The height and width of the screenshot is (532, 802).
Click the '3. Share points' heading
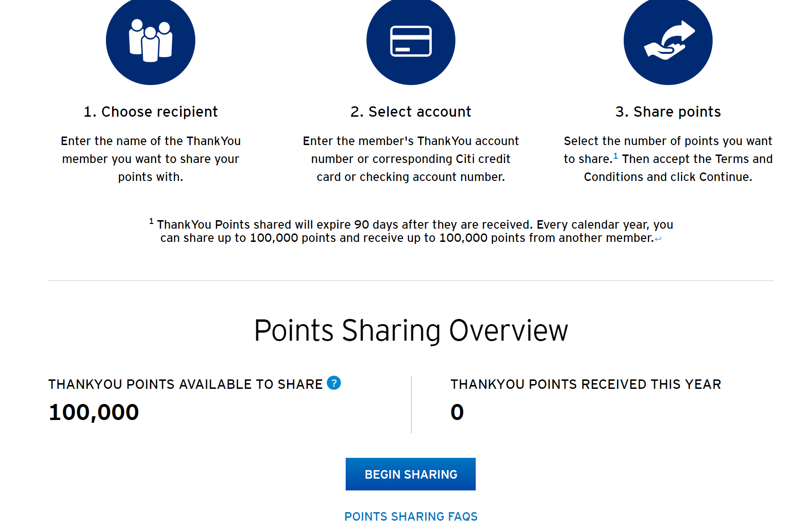668,112
